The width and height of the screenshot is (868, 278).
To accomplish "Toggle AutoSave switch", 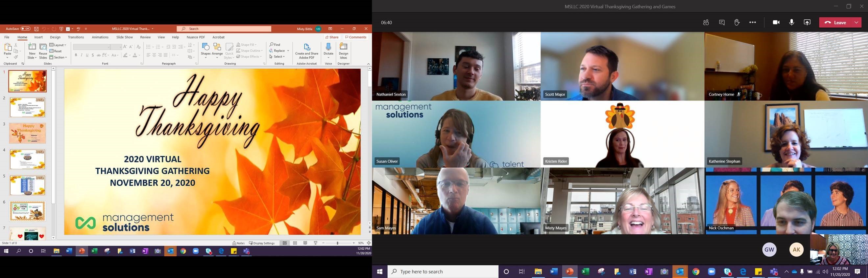I will (x=26, y=29).
